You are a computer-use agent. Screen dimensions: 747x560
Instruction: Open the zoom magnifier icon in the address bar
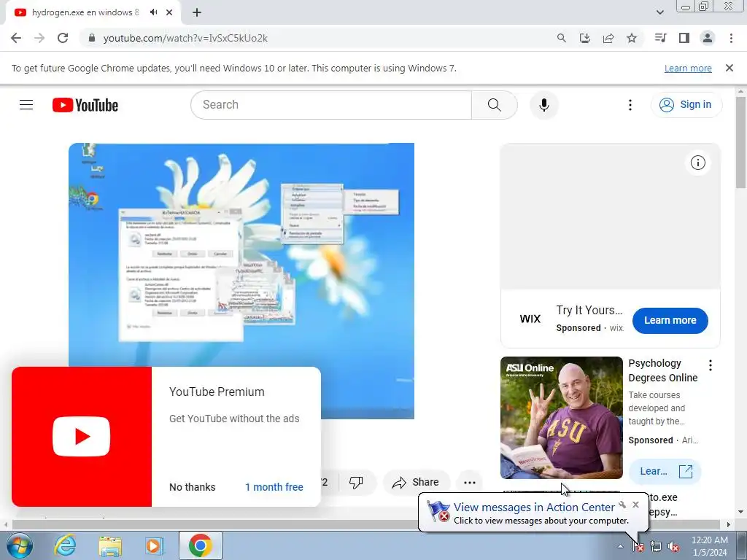(562, 38)
